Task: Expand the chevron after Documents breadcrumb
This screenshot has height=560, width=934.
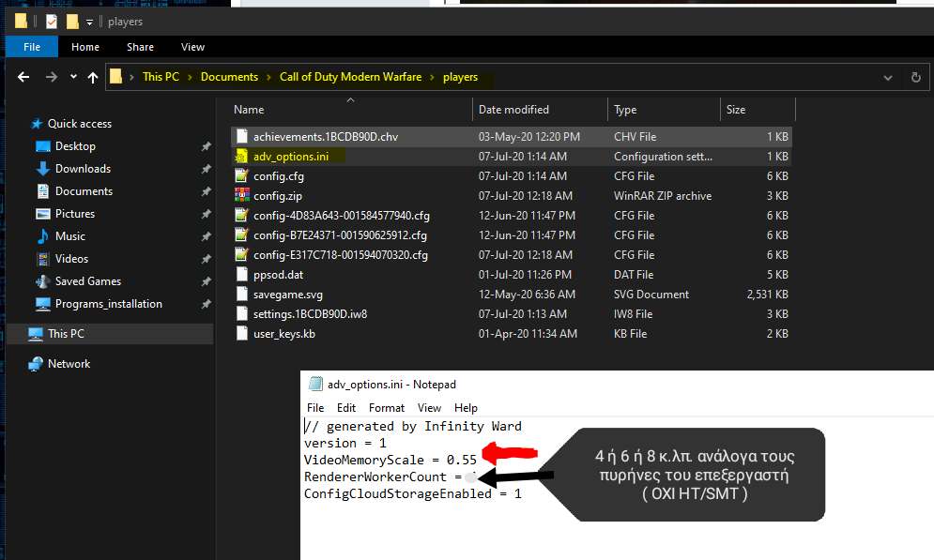Action: point(268,77)
